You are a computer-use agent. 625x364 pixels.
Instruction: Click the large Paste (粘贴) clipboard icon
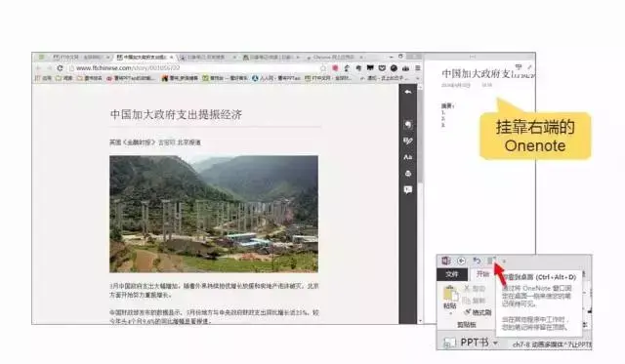[x=450, y=295]
